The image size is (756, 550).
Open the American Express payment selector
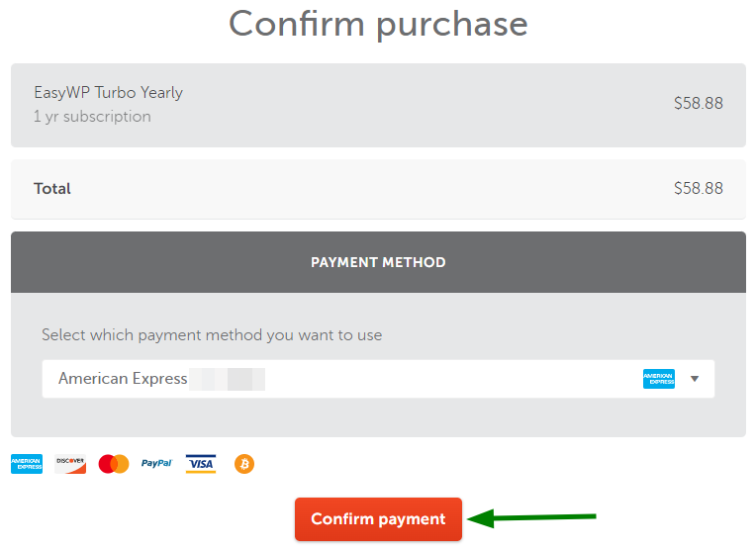coord(378,379)
